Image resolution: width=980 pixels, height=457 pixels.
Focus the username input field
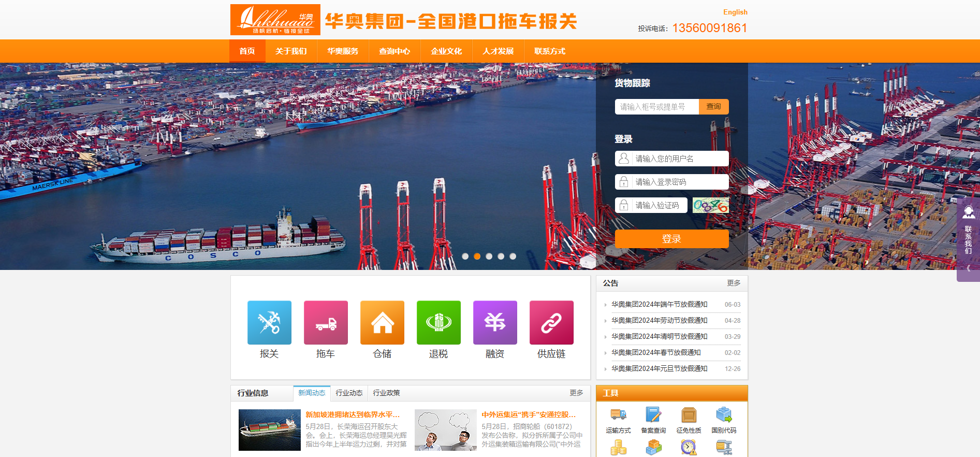672,159
